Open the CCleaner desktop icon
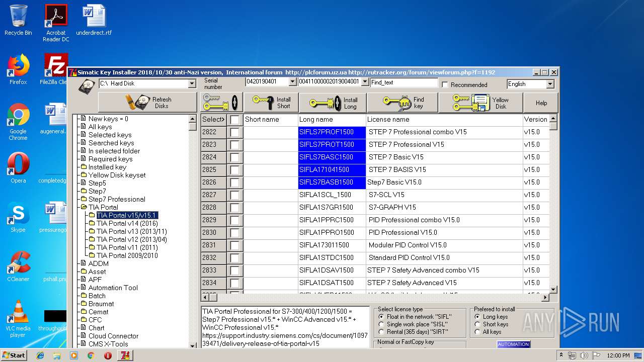 pos(18,266)
